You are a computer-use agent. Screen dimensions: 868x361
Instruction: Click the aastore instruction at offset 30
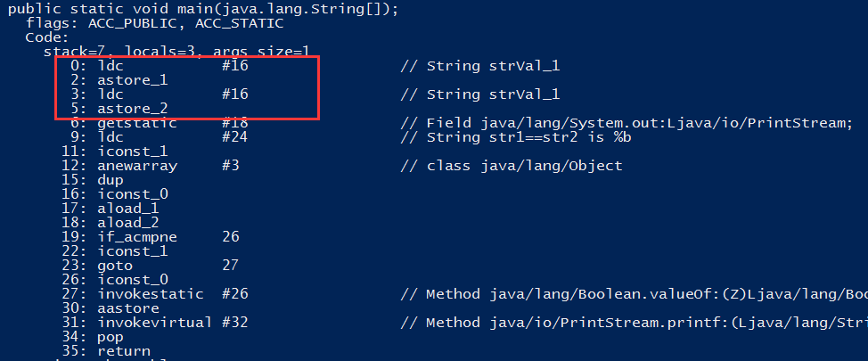127,308
